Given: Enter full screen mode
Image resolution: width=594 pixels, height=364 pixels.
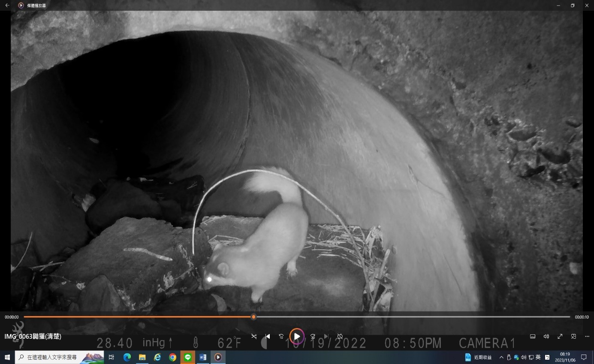Looking at the screenshot, I should (560, 337).
